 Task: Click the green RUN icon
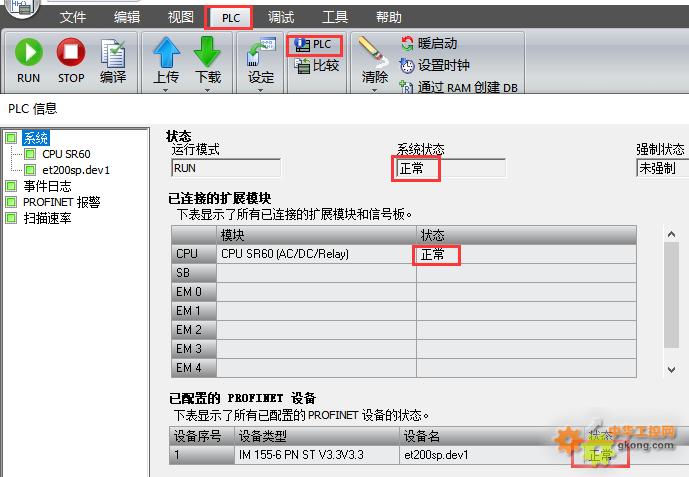tap(29, 54)
